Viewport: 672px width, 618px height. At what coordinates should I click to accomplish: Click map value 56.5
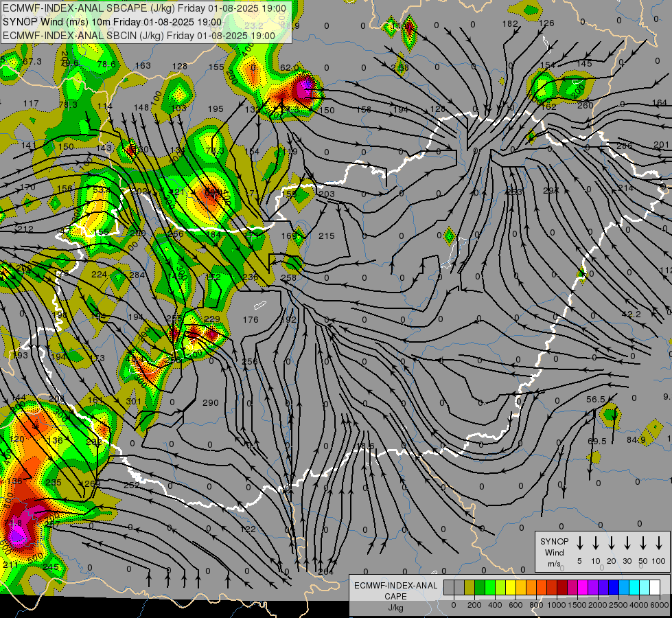tap(596, 399)
